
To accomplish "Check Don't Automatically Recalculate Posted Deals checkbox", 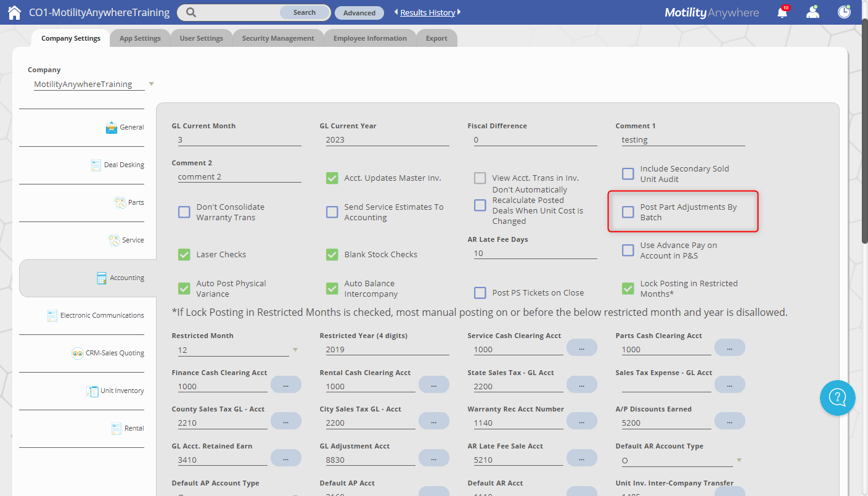I will [480, 205].
